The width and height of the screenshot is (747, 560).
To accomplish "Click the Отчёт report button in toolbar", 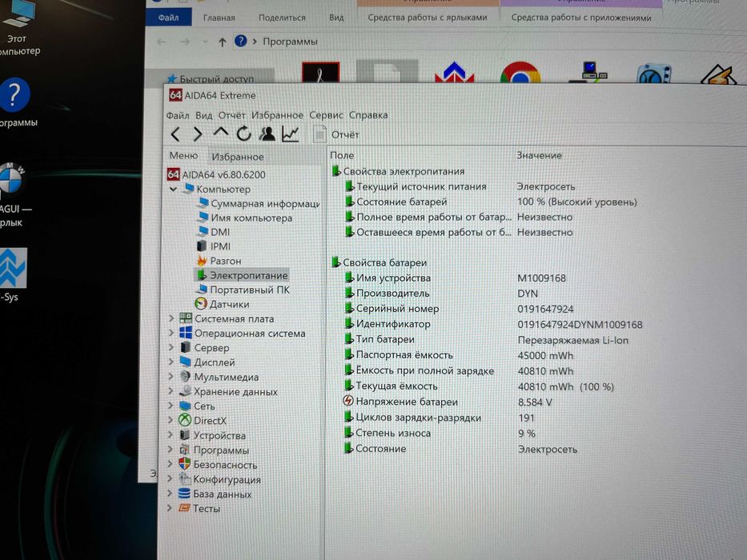I will click(x=336, y=134).
